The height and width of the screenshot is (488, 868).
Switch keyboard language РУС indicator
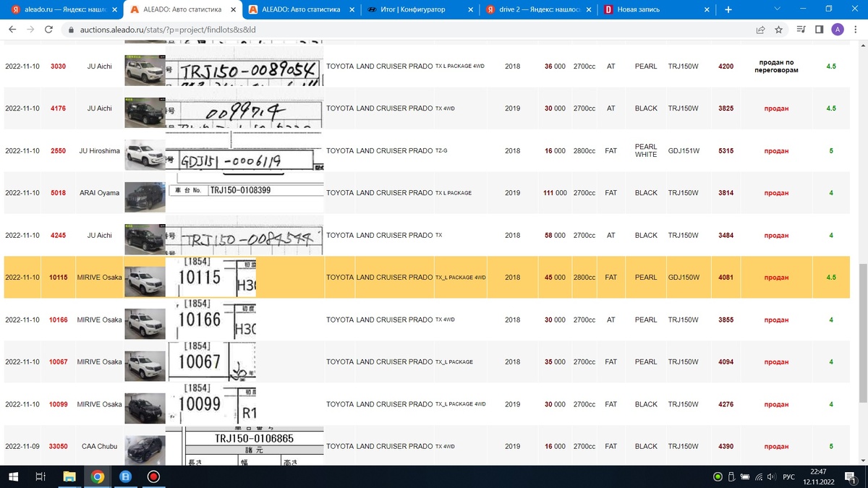pyautogui.click(x=789, y=476)
